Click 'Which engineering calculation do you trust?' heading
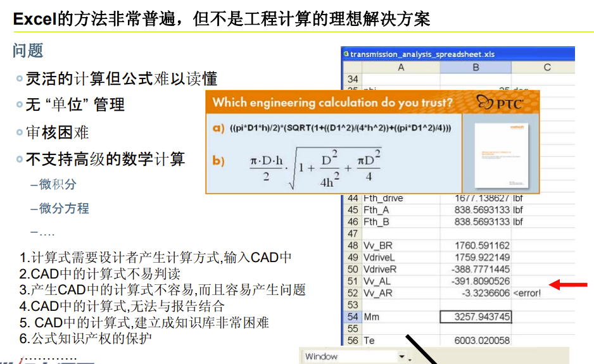Image resolution: width=594 pixels, height=364 pixels. 332,103
